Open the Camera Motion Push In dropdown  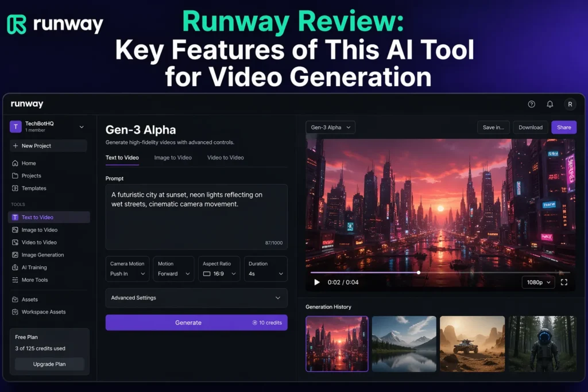coord(127,269)
